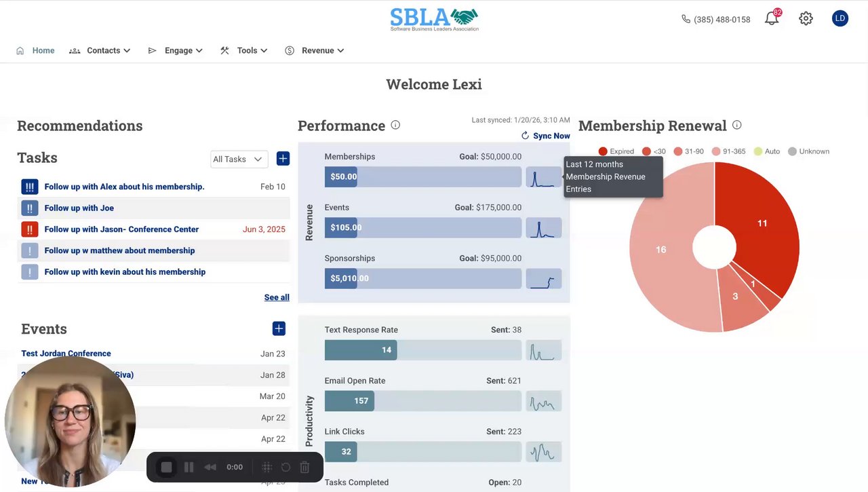Click the Membership Renewal info icon
The height and width of the screenshot is (492, 868).
tap(736, 125)
